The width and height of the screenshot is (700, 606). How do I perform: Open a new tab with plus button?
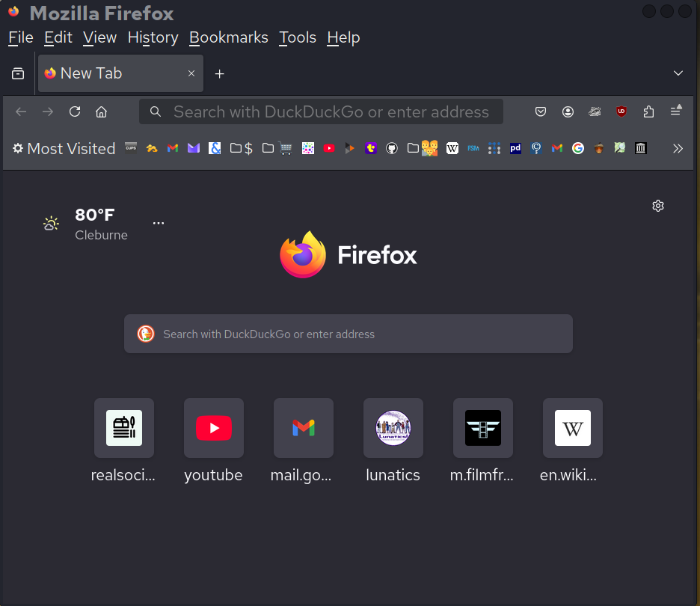(219, 73)
